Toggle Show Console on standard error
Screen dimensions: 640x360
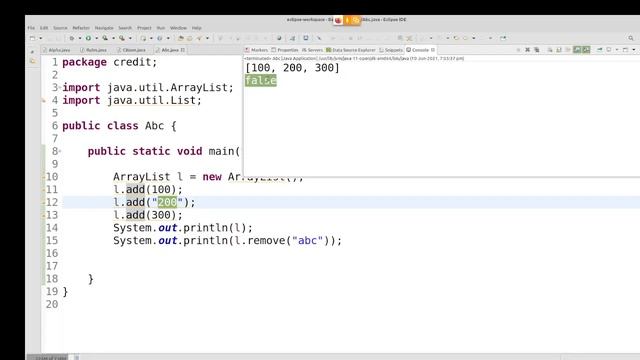pos(586,50)
